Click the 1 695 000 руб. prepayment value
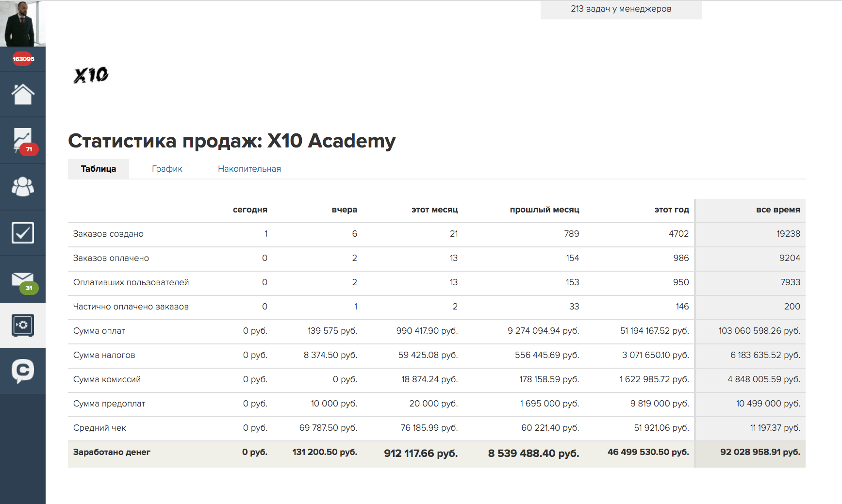Image resolution: width=842 pixels, height=504 pixels. (x=549, y=404)
